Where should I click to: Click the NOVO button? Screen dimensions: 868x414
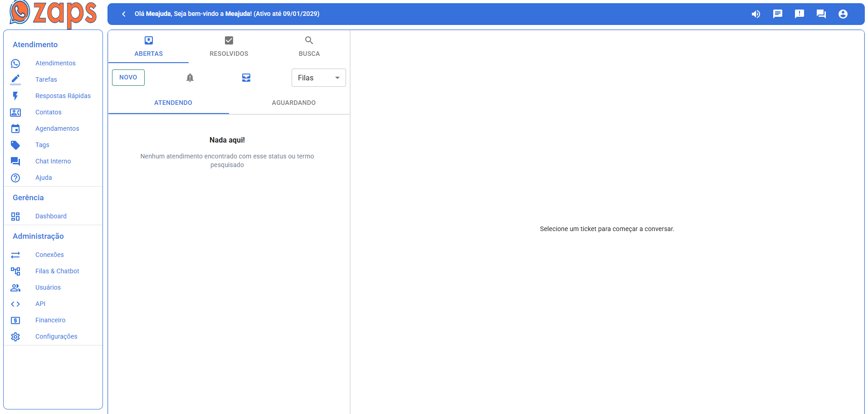(128, 78)
